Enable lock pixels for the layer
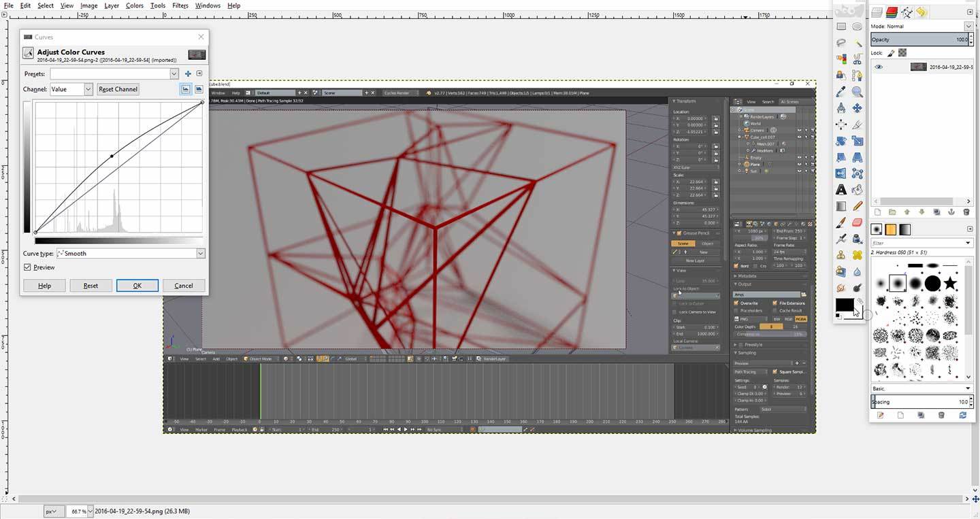The width and height of the screenshot is (980, 519). pos(890,52)
